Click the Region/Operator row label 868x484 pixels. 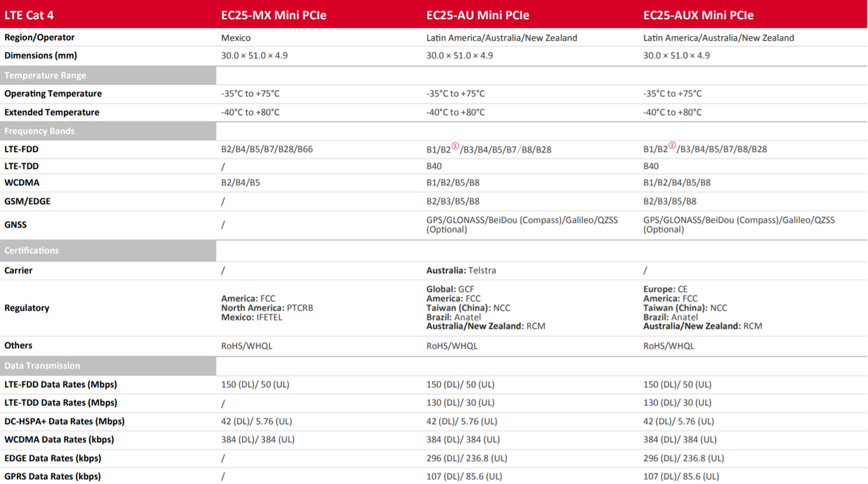pos(39,37)
